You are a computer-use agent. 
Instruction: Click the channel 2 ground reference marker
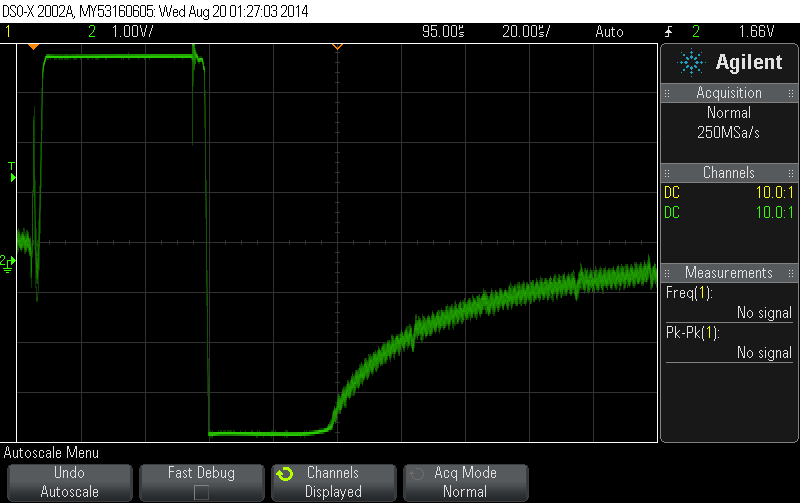click(8, 263)
